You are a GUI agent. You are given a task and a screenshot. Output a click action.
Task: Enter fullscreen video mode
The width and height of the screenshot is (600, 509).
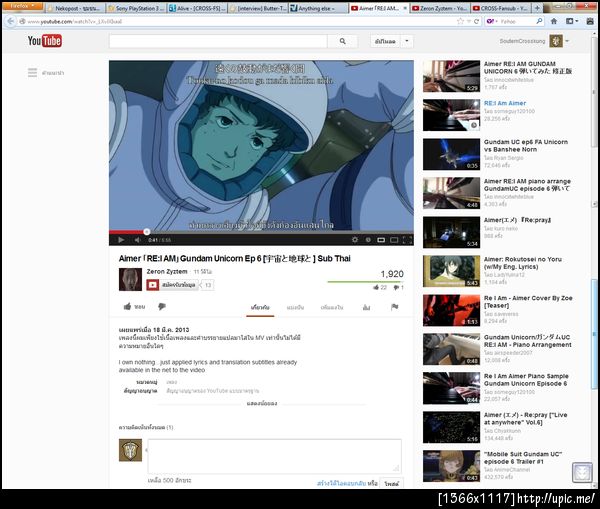(407, 240)
